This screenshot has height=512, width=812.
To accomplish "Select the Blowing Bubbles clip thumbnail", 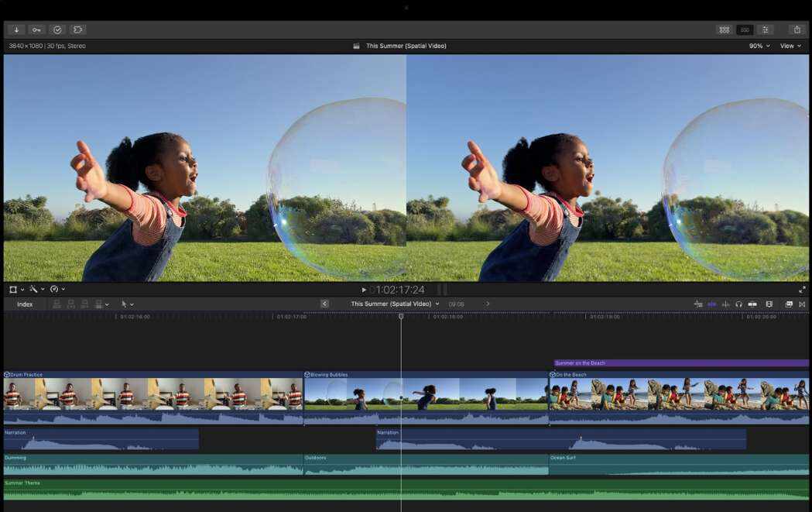I will [x=426, y=393].
